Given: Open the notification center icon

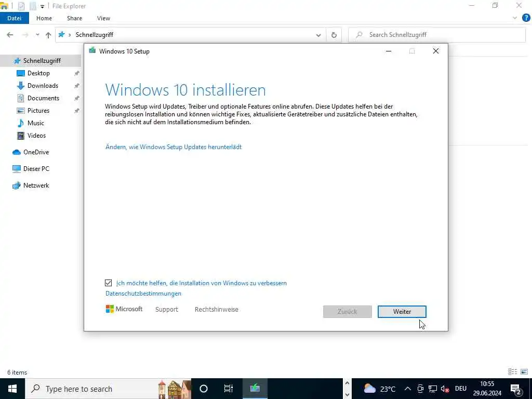Looking at the screenshot, I should 516,389.
